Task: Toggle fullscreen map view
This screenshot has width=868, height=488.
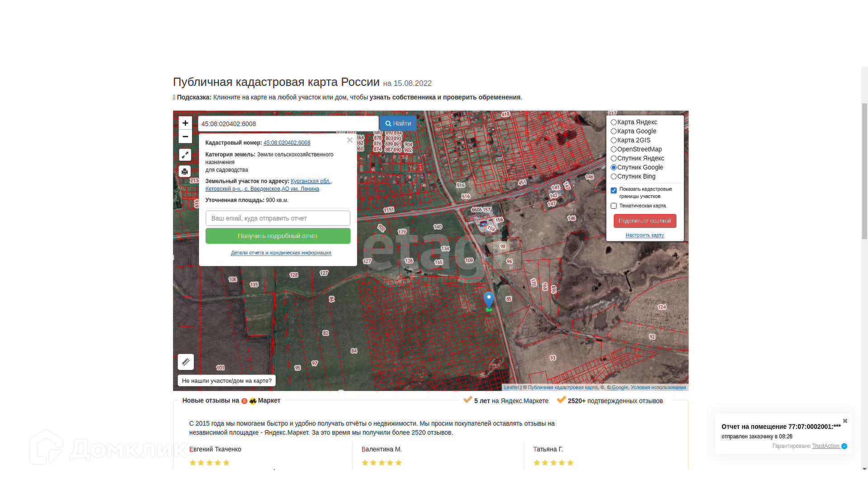Action: (185, 155)
